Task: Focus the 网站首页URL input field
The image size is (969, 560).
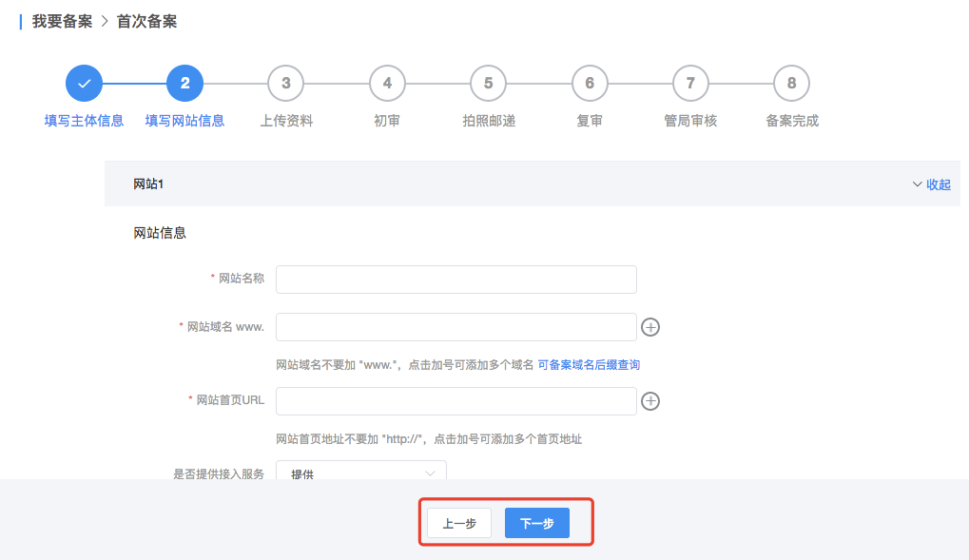Action: [x=455, y=401]
